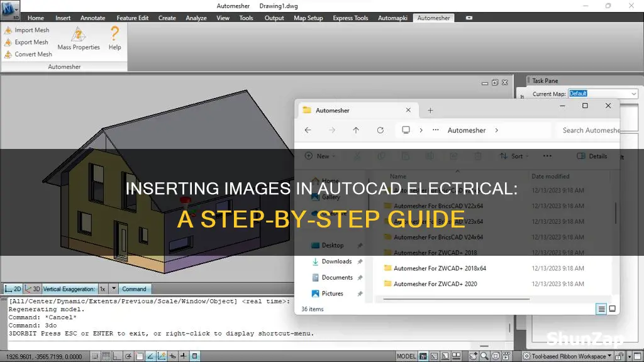Toggle Snap Mode in status bar
The height and width of the screenshot is (362, 644).
(95, 356)
